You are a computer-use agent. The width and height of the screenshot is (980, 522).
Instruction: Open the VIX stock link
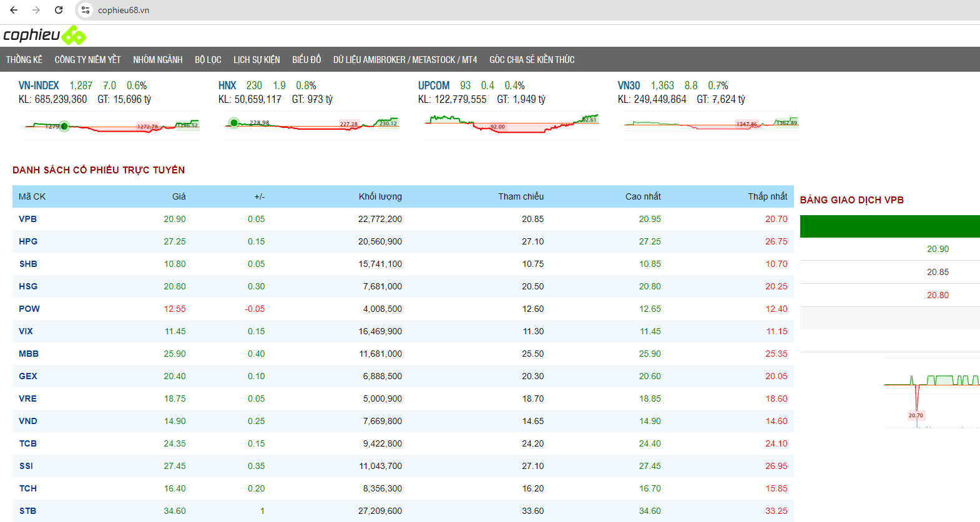[26, 331]
